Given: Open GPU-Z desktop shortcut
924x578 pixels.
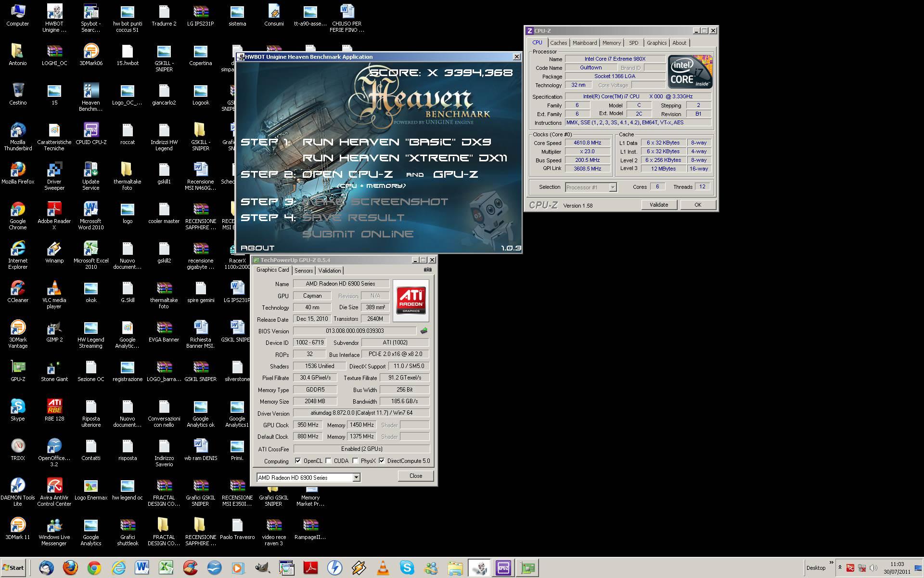Looking at the screenshot, I should (18, 370).
